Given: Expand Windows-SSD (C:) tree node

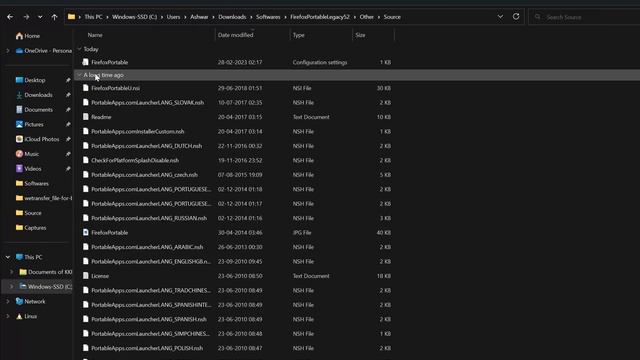Looking at the screenshot, I should [x=11, y=287].
